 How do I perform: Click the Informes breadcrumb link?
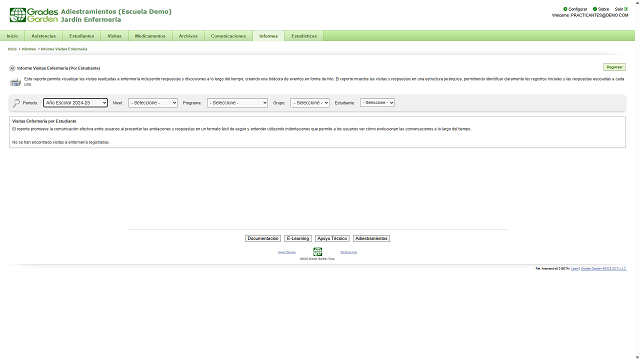click(29, 49)
